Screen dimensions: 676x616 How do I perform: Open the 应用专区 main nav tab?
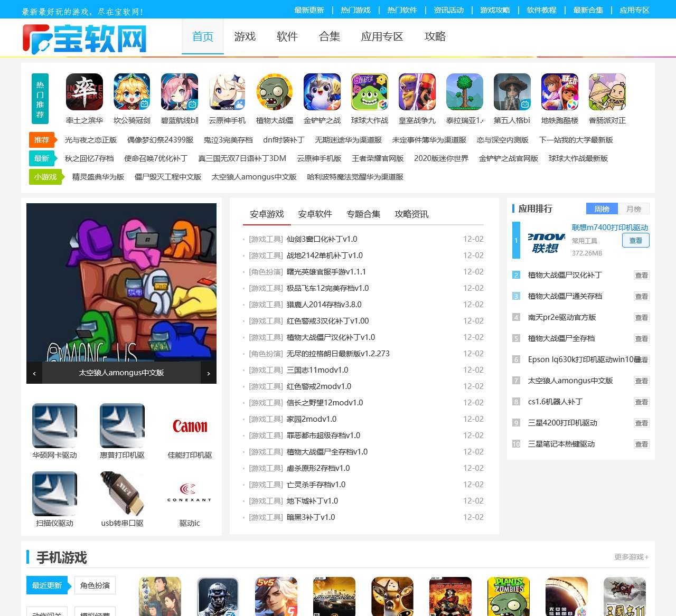[x=382, y=36]
